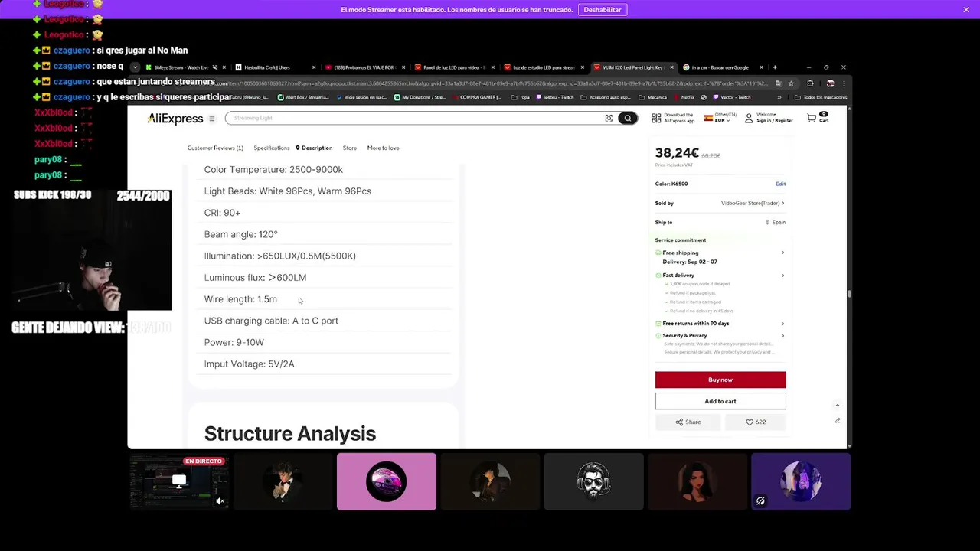
Task: Select the EN DIRECTO live stream thumbnail
Action: [179, 481]
